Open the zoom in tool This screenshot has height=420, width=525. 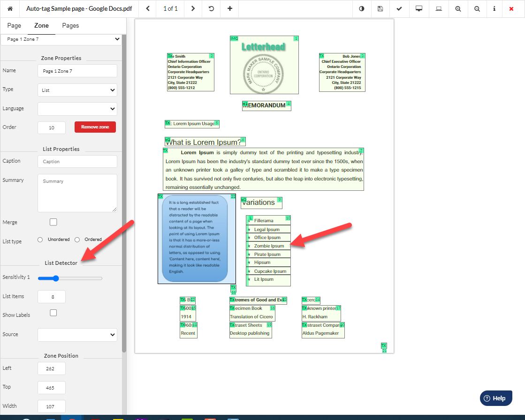click(458, 9)
